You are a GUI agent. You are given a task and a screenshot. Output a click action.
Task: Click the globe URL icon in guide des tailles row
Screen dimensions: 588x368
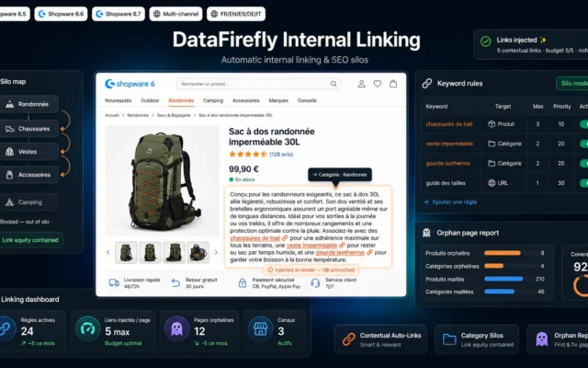(492, 183)
